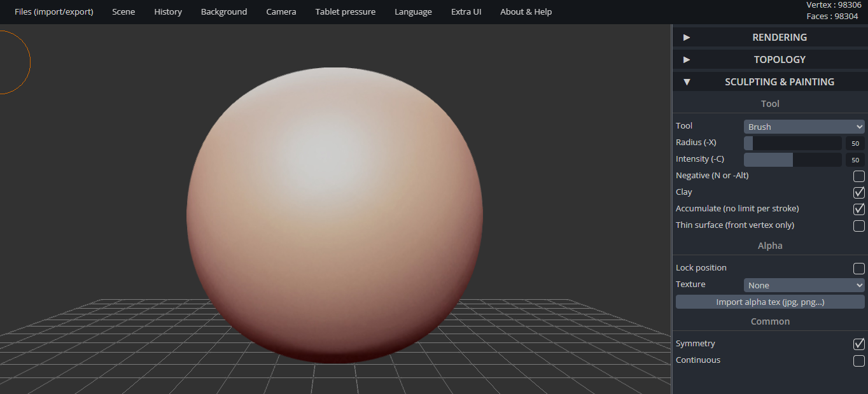868x394 pixels.
Task: Disable Symmetry
Action: (x=858, y=344)
